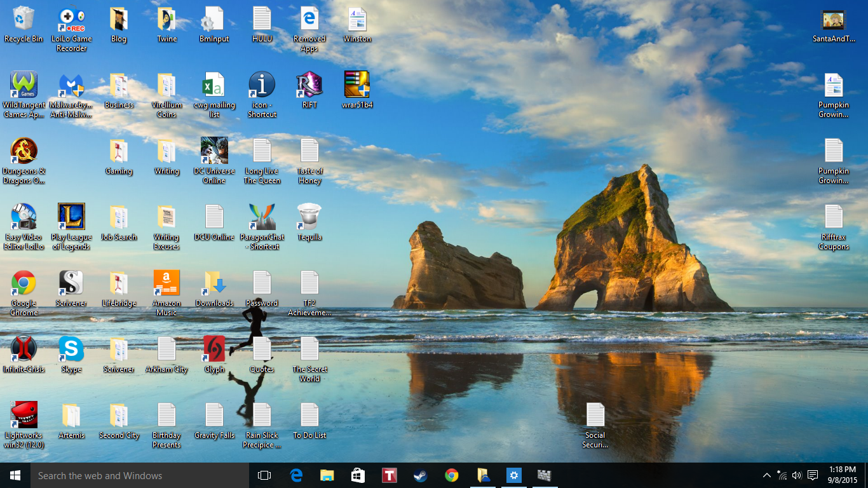Launch Microsoft Edge from taskbar

pos(296,475)
